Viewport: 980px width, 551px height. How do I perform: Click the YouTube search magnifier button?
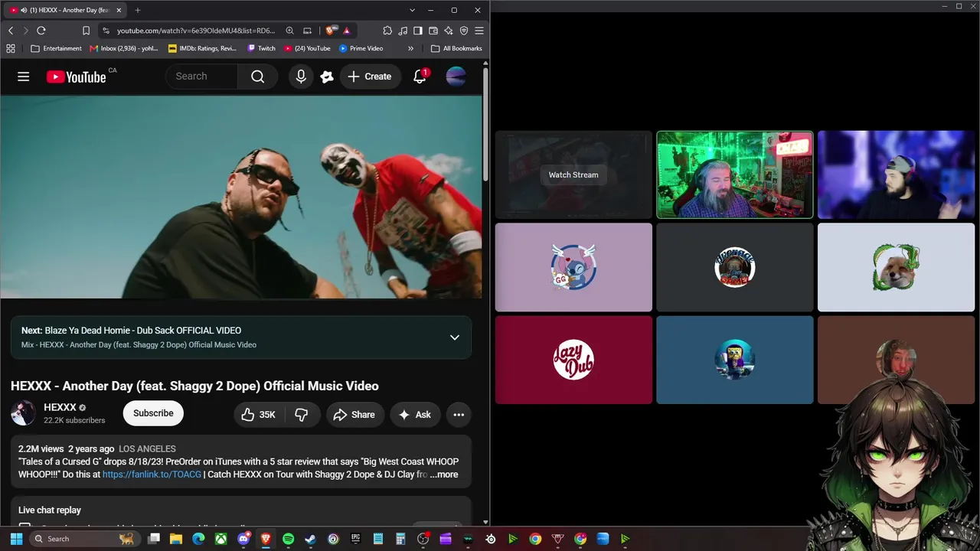coord(258,77)
